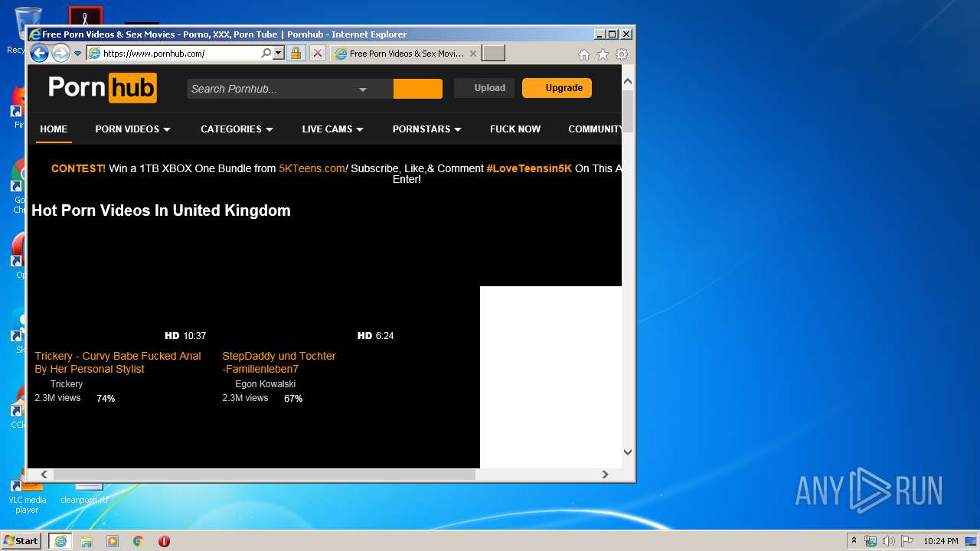Screen dimensions: 980x551
Task: Click the Upload button
Action: click(485, 88)
